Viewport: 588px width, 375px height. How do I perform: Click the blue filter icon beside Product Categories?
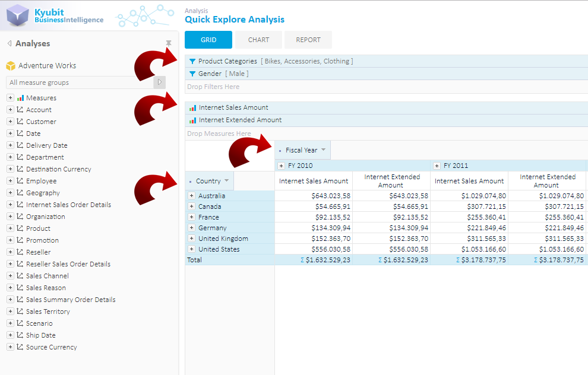191,61
